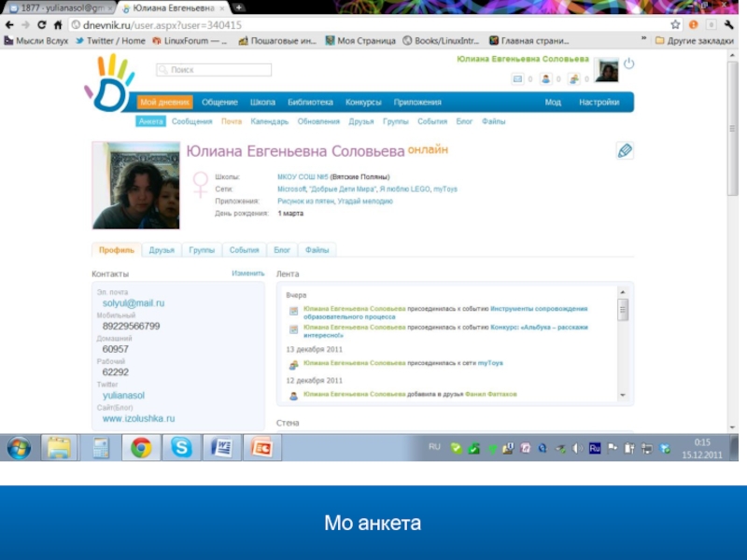
Task: Switch to the Друзья profile tab
Action: tap(162, 250)
